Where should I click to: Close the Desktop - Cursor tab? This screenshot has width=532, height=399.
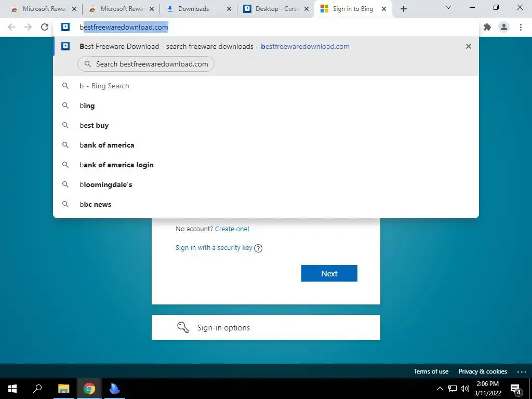[x=307, y=9]
